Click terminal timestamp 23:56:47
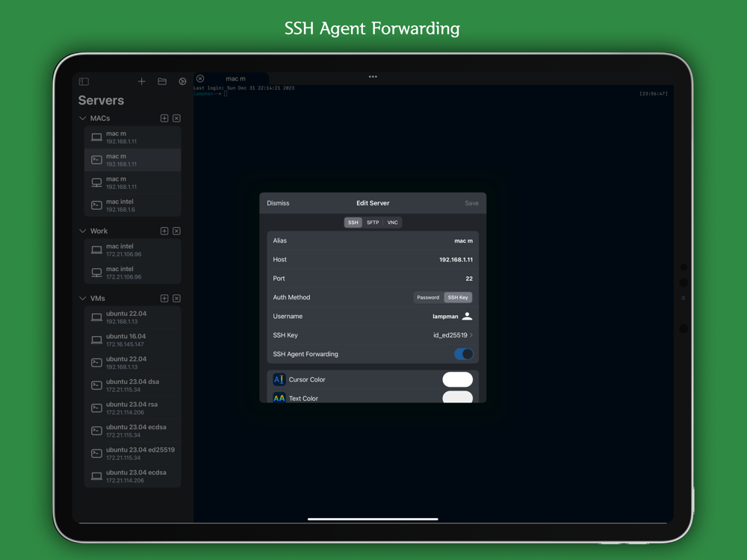Screen dimensions: 747x560 pyautogui.click(x=653, y=94)
